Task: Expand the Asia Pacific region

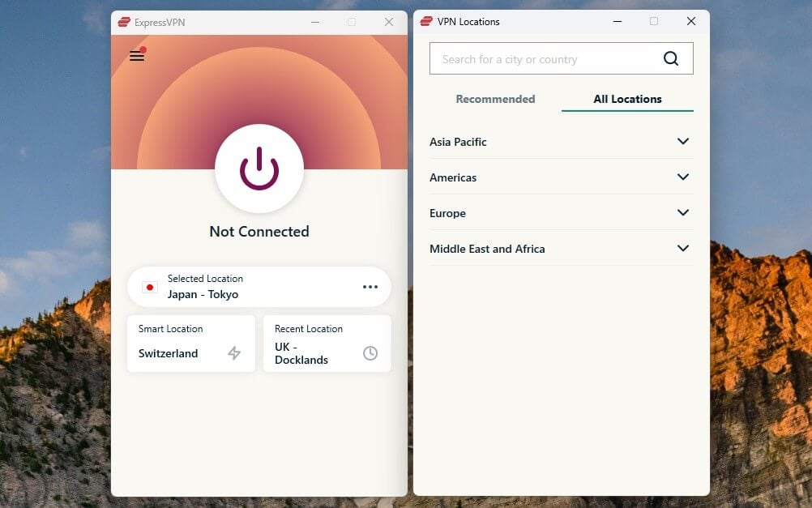Action: pos(559,142)
